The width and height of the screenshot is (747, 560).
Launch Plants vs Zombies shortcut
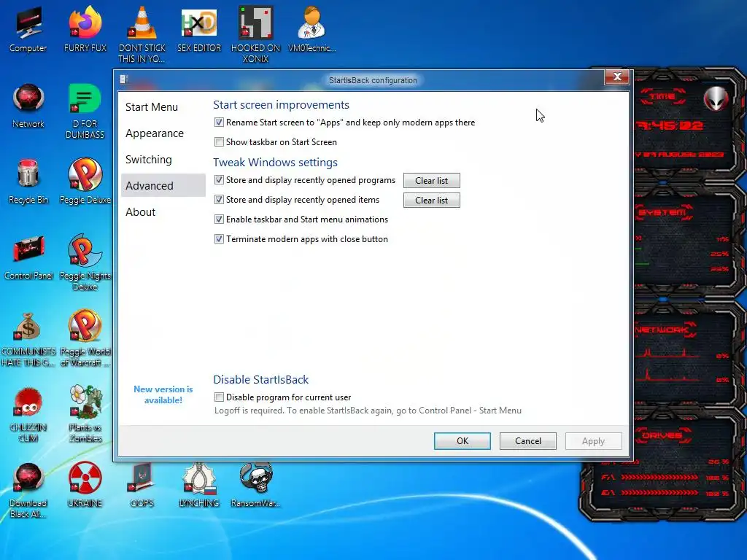85,413
